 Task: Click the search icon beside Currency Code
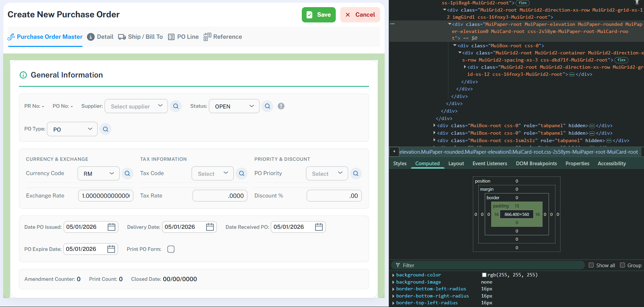pyautogui.click(x=127, y=173)
